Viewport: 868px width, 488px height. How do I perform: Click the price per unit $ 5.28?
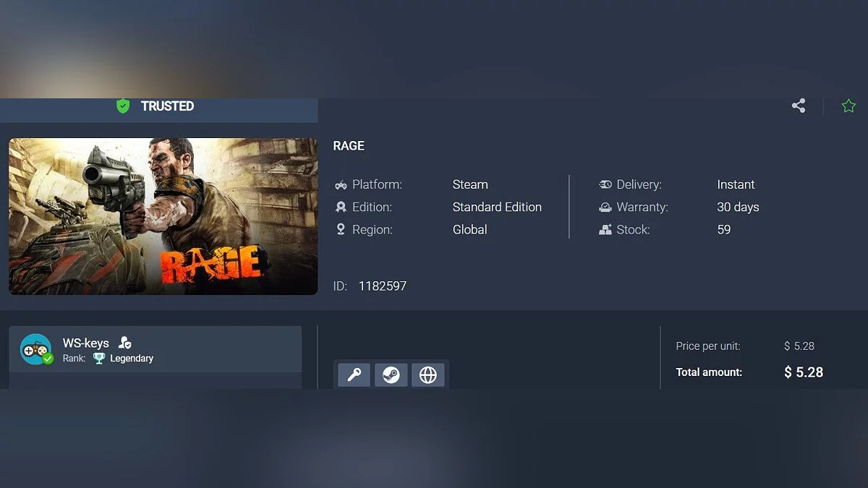tap(799, 346)
